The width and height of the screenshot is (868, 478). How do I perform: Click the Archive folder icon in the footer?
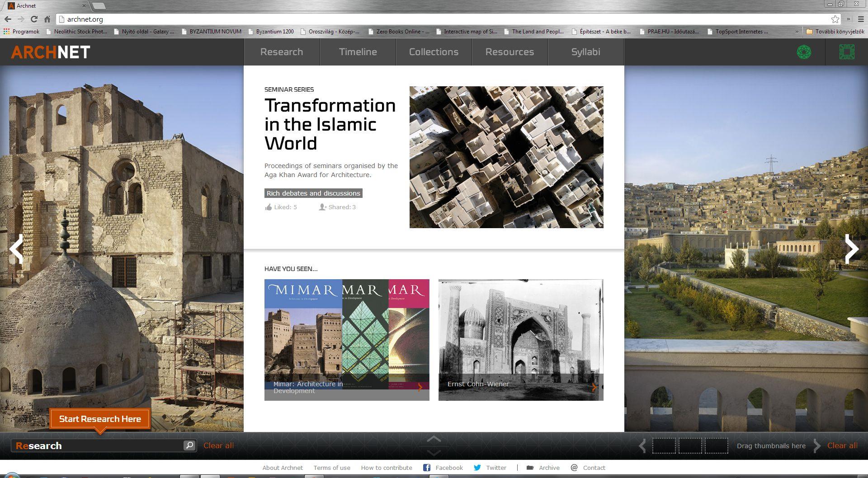point(530,468)
